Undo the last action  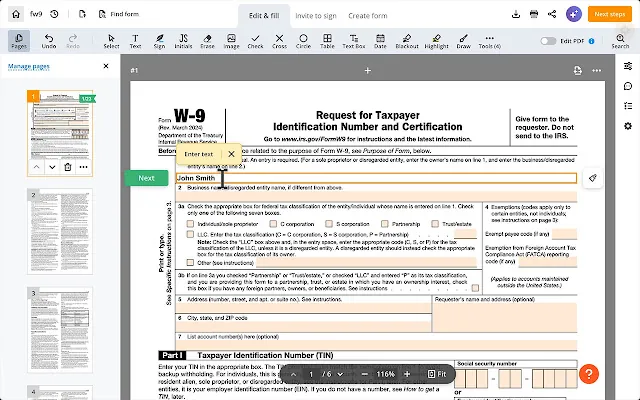(x=49, y=41)
